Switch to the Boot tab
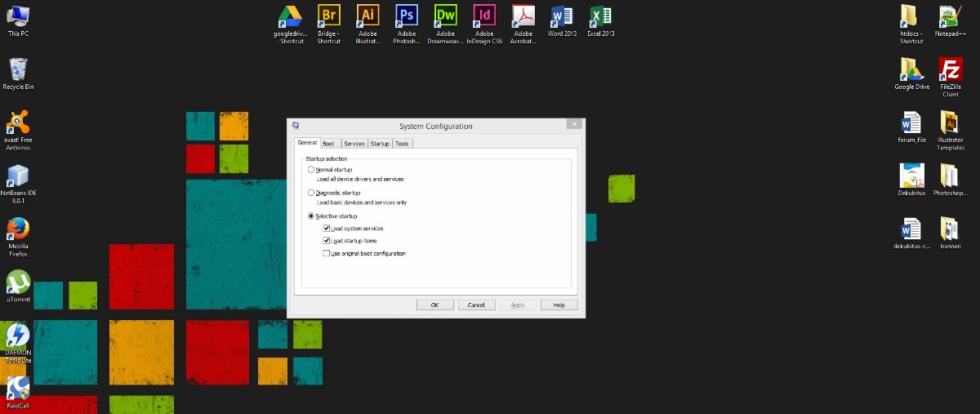The height and width of the screenshot is (414, 980). pos(328,144)
